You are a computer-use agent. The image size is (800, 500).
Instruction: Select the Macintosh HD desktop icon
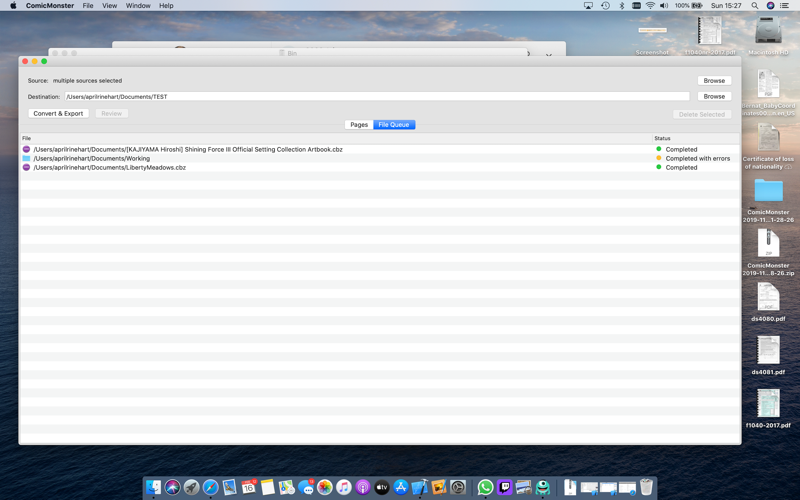tap(768, 34)
